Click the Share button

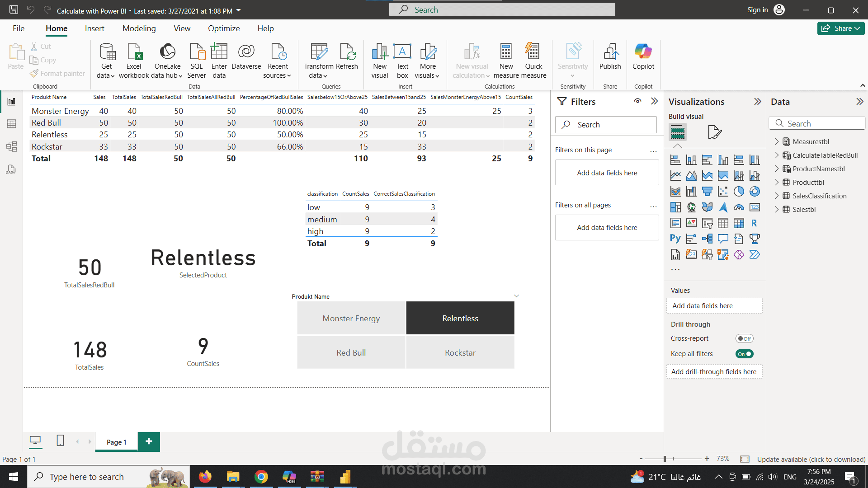point(840,28)
